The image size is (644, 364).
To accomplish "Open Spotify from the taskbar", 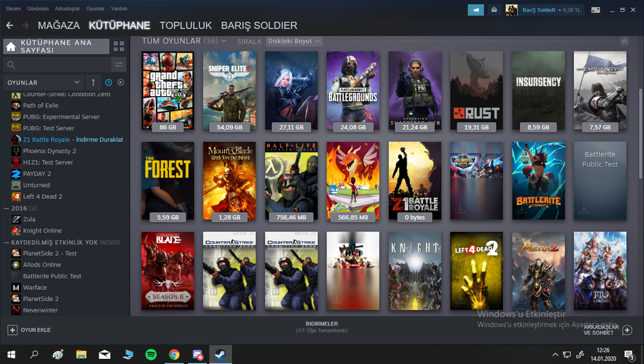I will [x=151, y=354].
